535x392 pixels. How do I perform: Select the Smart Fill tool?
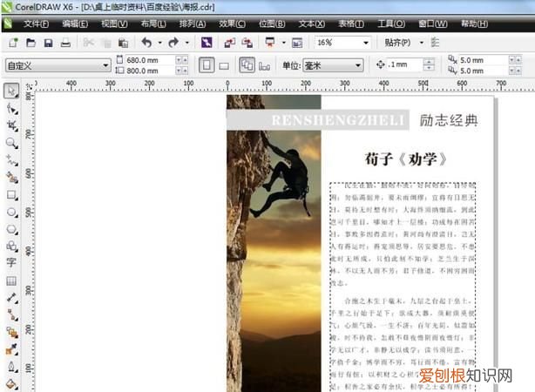(x=12, y=178)
